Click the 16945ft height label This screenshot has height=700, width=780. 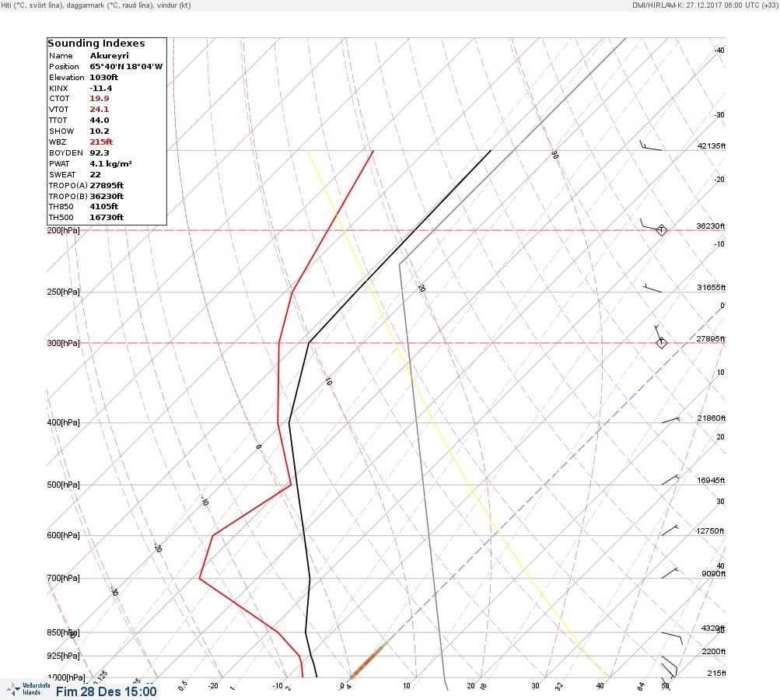(x=712, y=480)
